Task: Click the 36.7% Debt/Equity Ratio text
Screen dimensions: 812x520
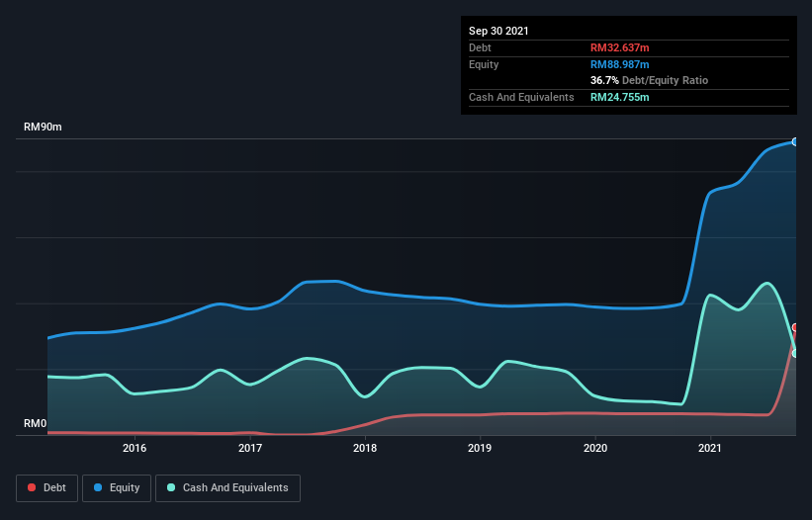Action: click(649, 80)
